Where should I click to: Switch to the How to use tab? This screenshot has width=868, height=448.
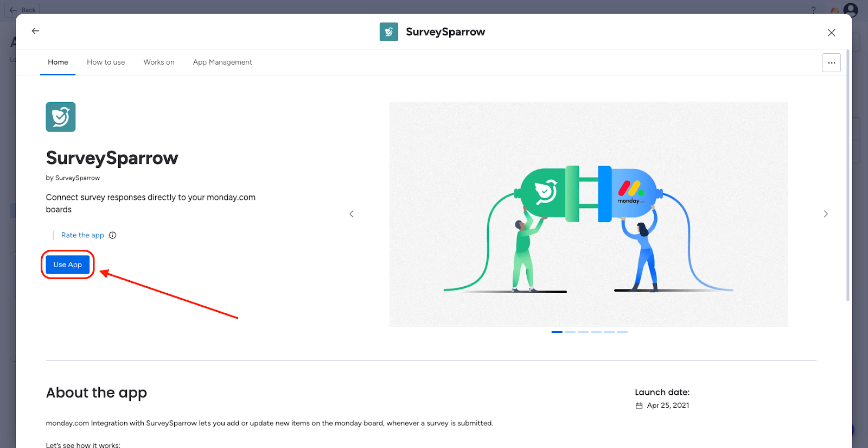point(106,62)
